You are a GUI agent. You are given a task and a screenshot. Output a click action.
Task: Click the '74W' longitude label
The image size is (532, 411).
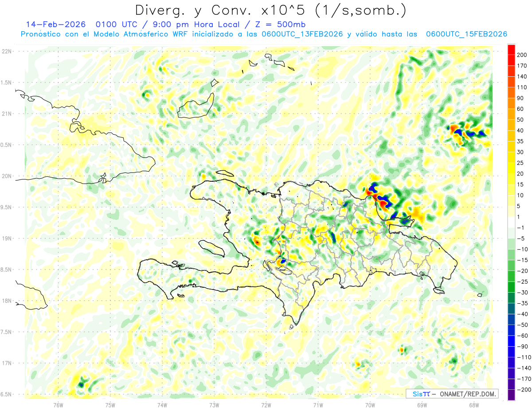[162, 405]
